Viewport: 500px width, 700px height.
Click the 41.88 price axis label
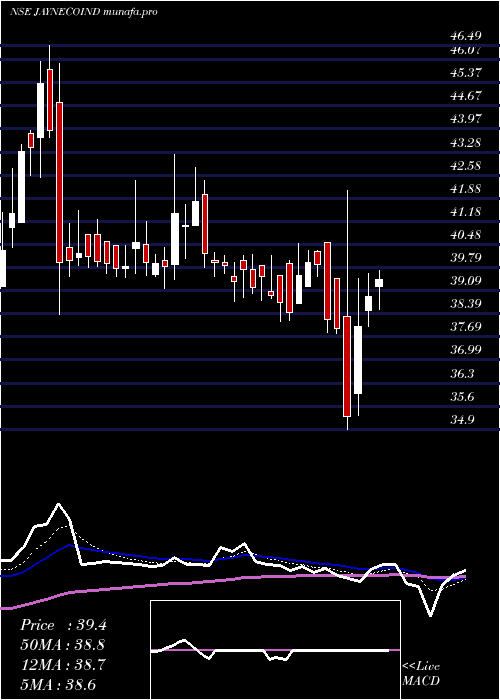pyautogui.click(x=466, y=189)
